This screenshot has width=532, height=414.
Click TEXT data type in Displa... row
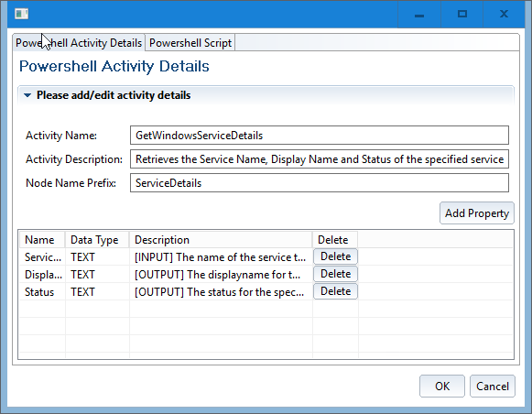tap(97, 275)
